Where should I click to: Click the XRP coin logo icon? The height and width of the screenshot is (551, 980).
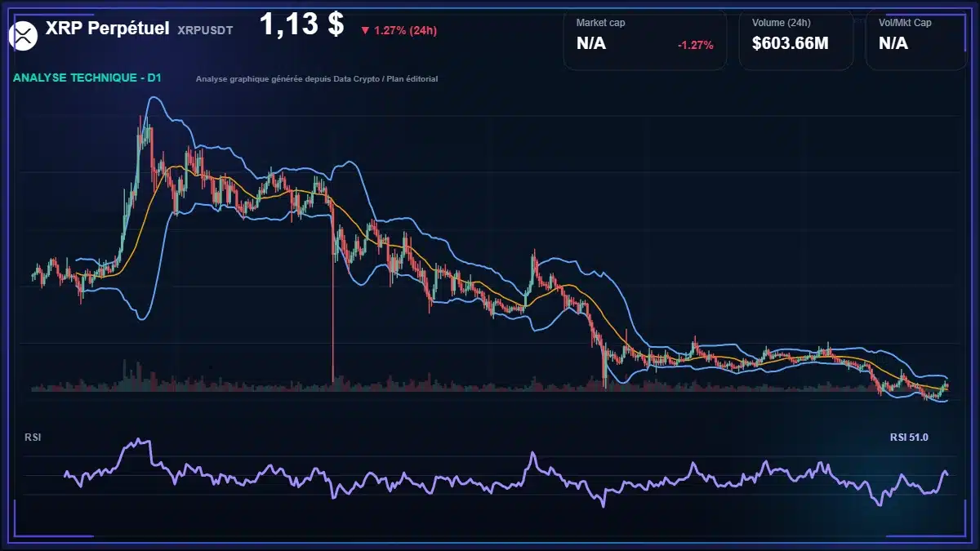(x=24, y=34)
